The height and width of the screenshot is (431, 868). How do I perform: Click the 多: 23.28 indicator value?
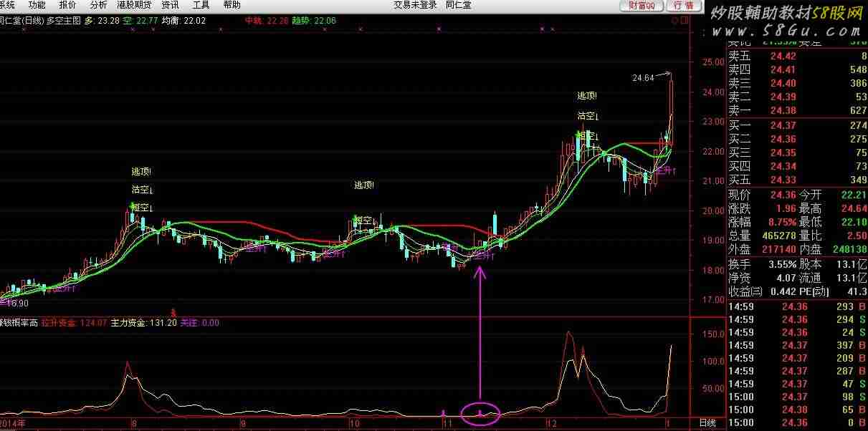pos(102,21)
